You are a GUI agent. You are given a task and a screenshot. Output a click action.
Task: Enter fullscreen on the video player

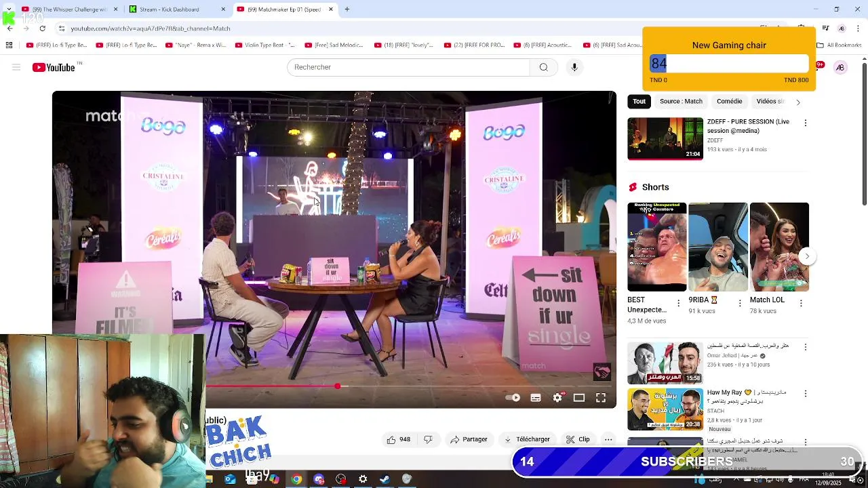[601, 398]
